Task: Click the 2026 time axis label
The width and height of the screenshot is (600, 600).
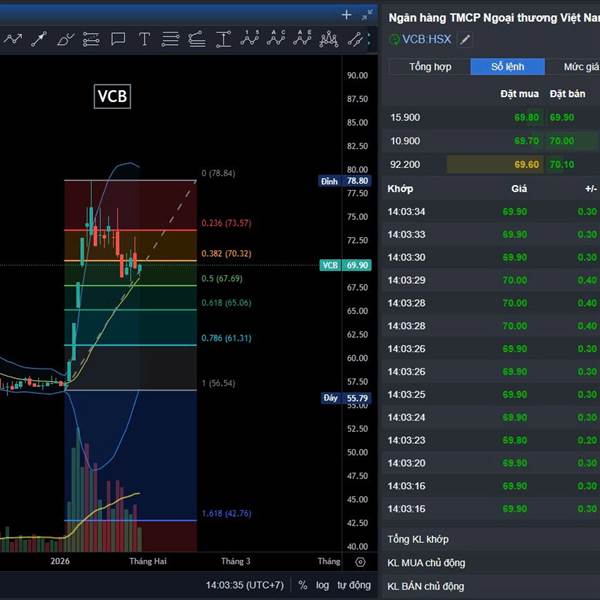Action: click(x=60, y=561)
